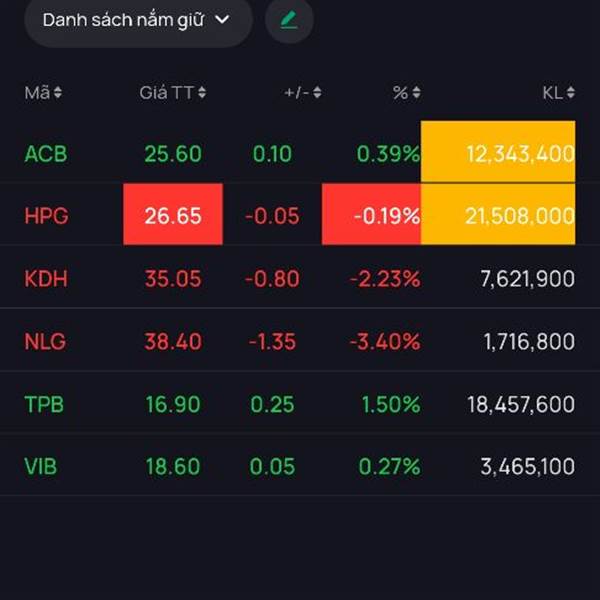The height and width of the screenshot is (600, 600).
Task: Sort by Mã column arrows
Action: point(58,93)
